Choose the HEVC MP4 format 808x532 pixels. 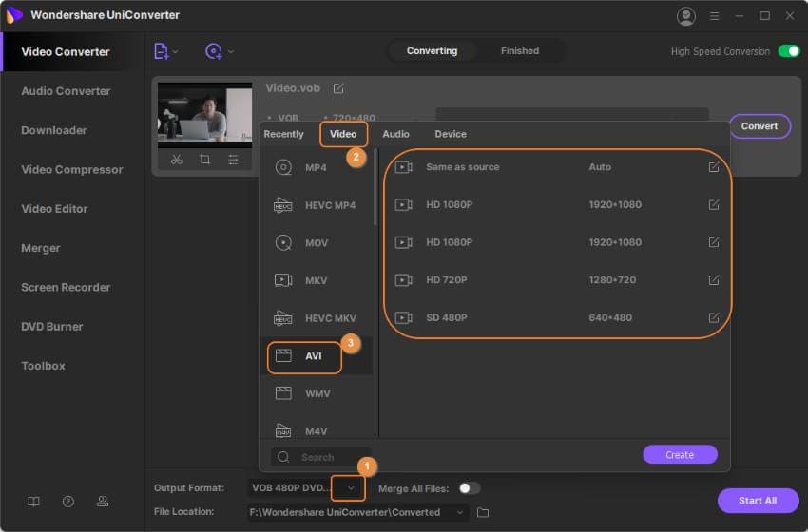tap(316, 205)
